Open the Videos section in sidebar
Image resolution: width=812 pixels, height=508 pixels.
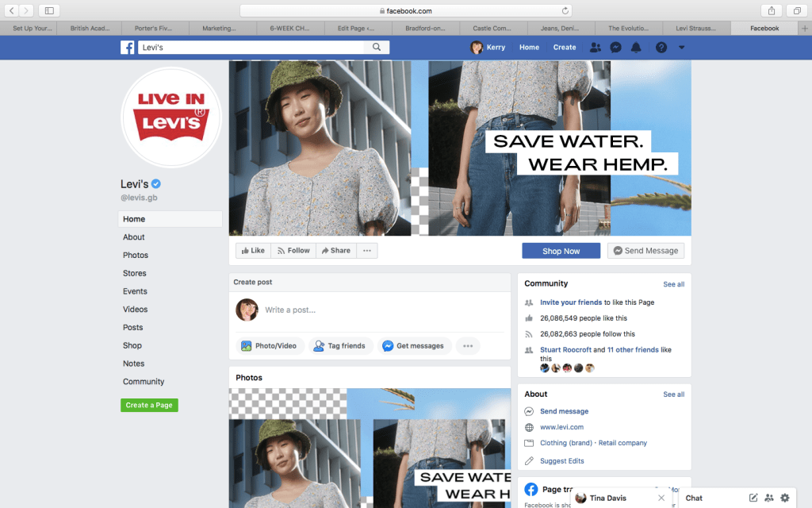point(136,310)
